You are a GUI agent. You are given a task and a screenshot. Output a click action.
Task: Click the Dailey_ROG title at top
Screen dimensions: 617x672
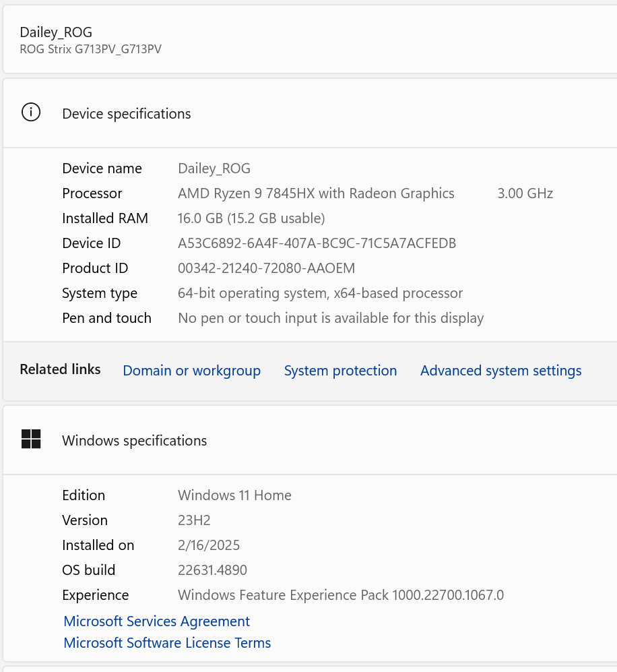[x=56, y=32]
